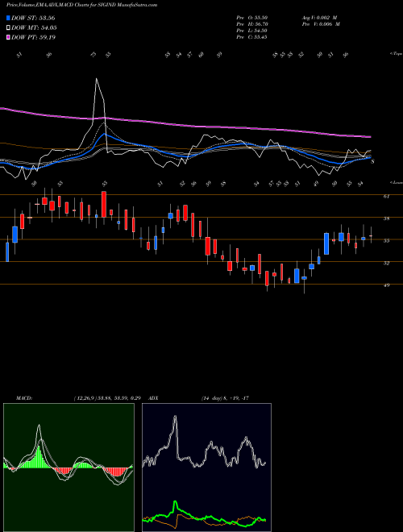
Task: Open the ADX indicator chart panel
Action: (206, 468)
